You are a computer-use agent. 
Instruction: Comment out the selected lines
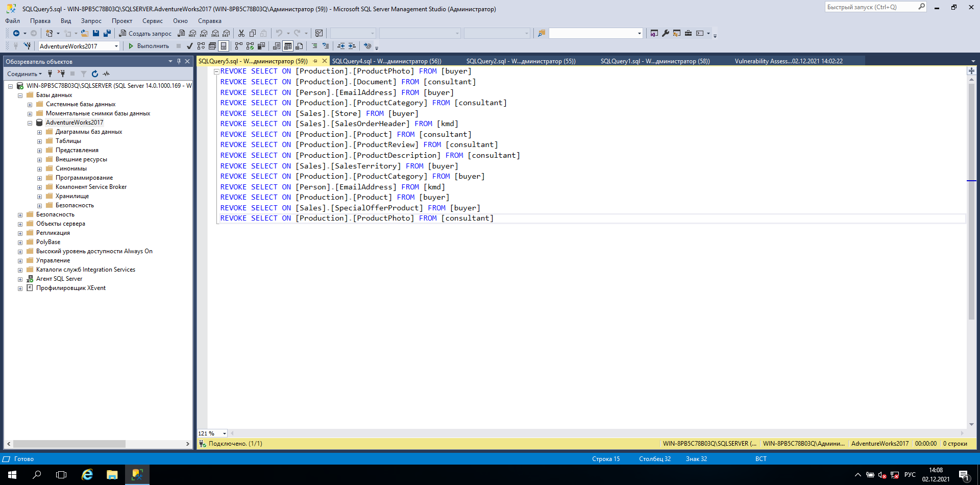[314, 46]
